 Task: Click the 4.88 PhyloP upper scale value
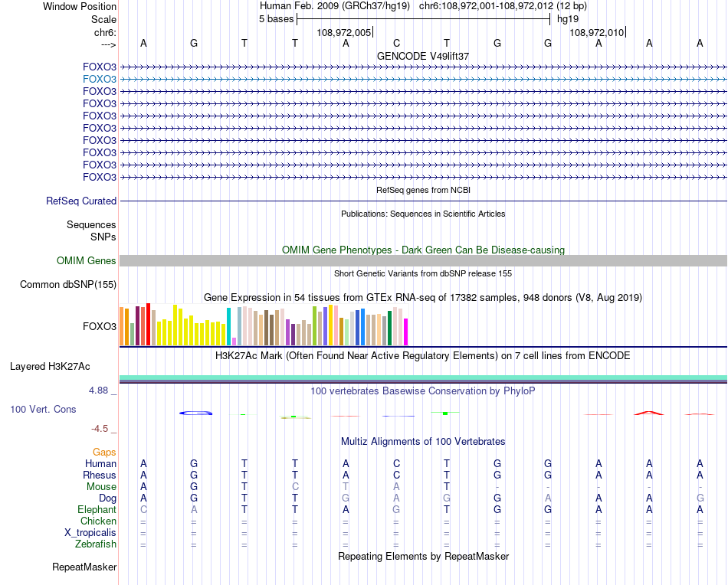click(x=98, y=391)
